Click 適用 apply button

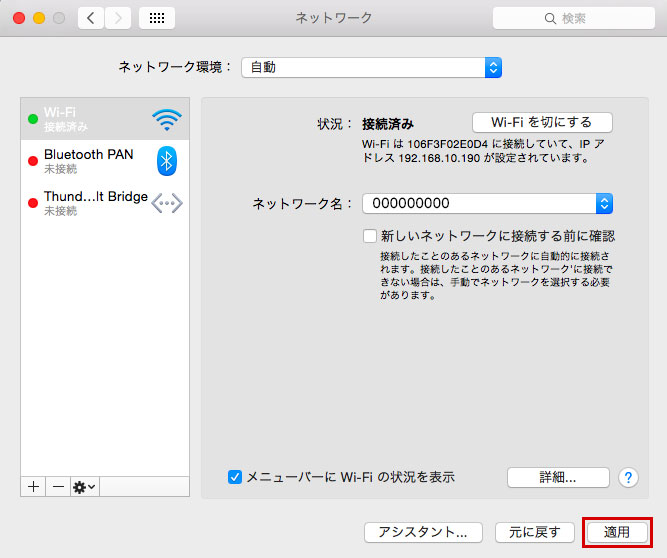(x=617, y=532)
